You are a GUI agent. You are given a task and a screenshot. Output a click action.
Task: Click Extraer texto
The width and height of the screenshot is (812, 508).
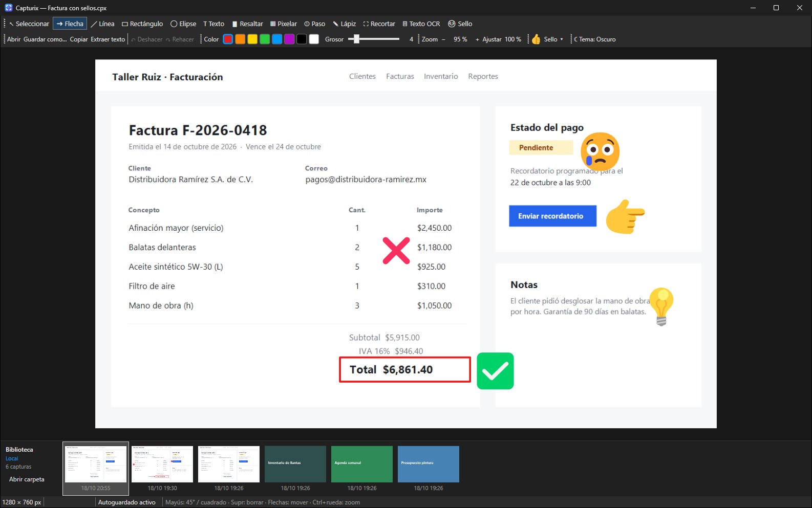[108, 39]
